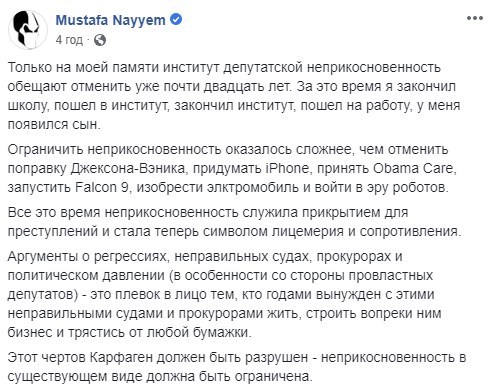Open the Mustafa Nayyem profile link

click(110, 20)
